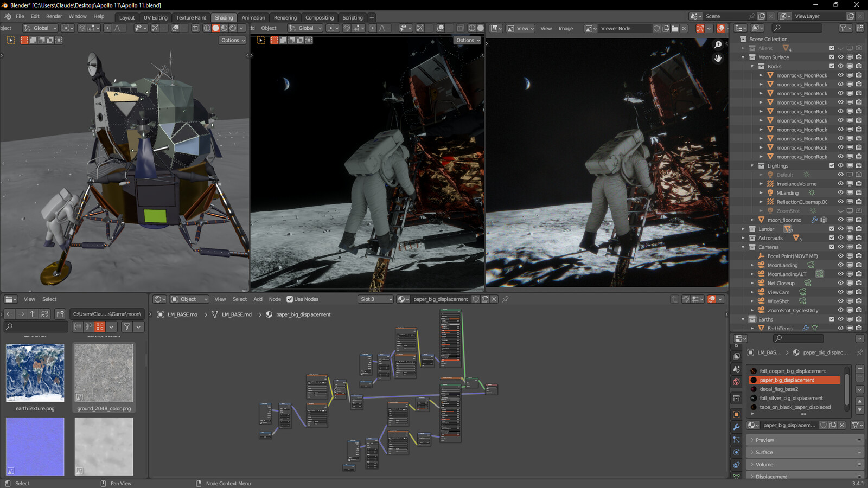Select Wireframe shading in left viewport
This screenshot has width=868, height=488.
207,28
